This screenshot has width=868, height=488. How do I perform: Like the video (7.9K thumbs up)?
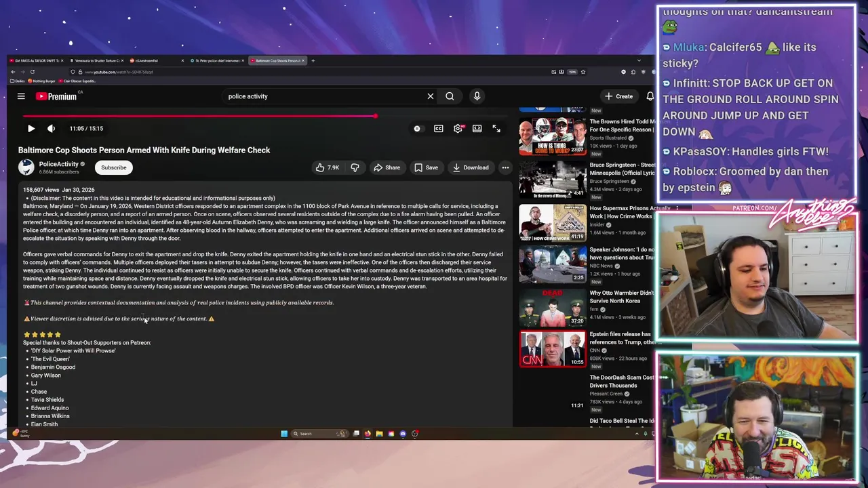[x=328, y=167]
